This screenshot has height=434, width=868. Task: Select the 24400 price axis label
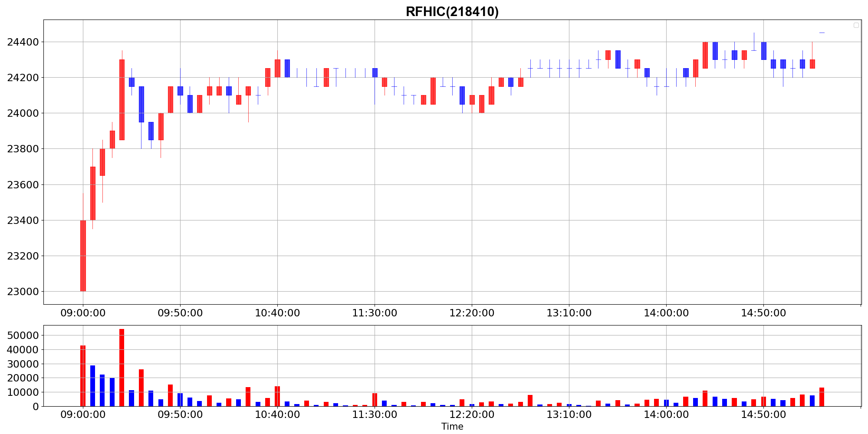tap(23, 42)
